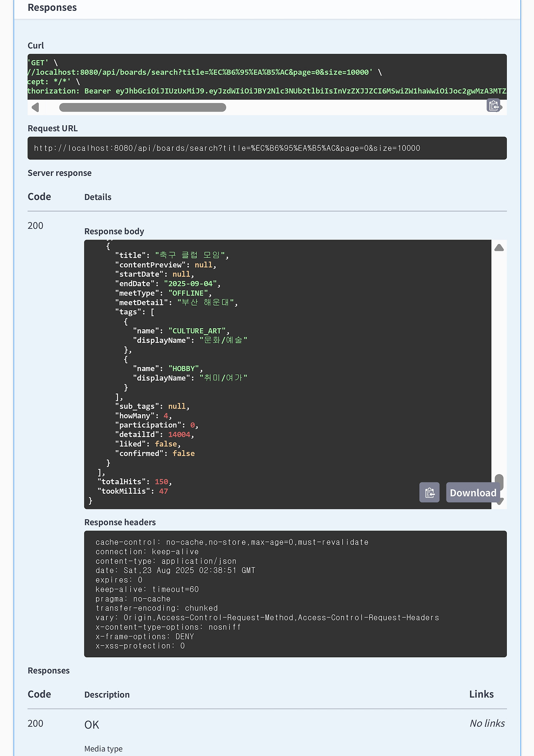
Task: Click the curl box left scroll arrow
Action: (x=35, y=107)
